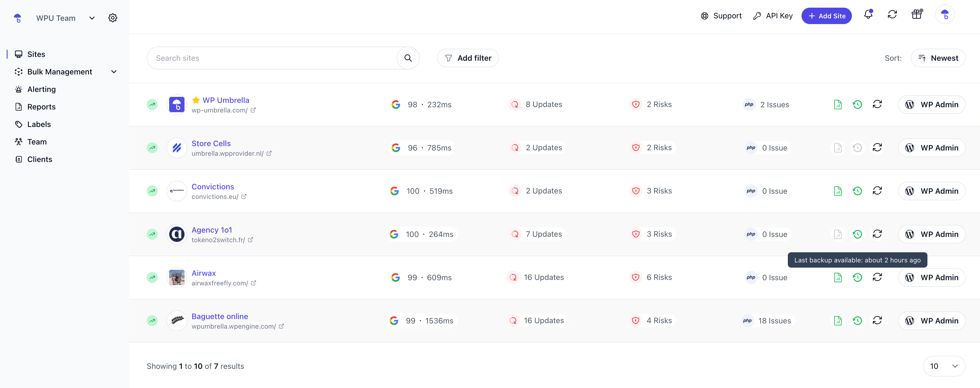Open the results per page dropdown
This screenshot has height=388, width=980.
click(944, 366)
